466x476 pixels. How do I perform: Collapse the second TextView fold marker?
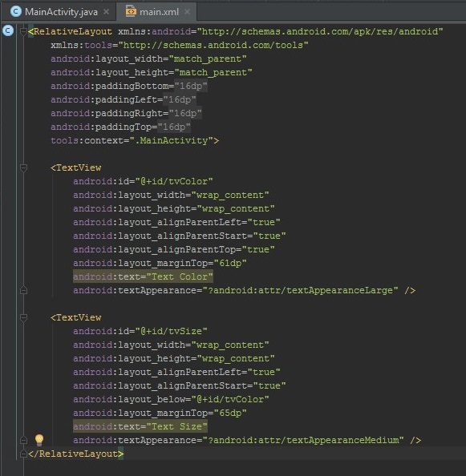click(x=23, y=317)
